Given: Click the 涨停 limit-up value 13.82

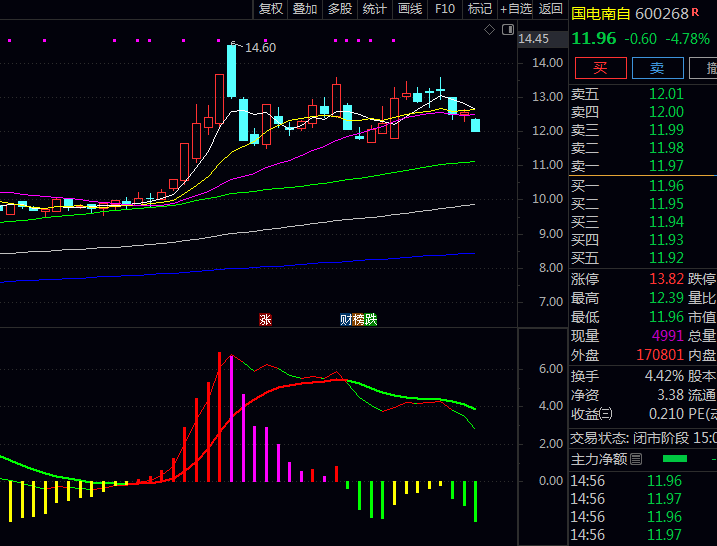Looking at the screenshot, I should click(666, 279).
